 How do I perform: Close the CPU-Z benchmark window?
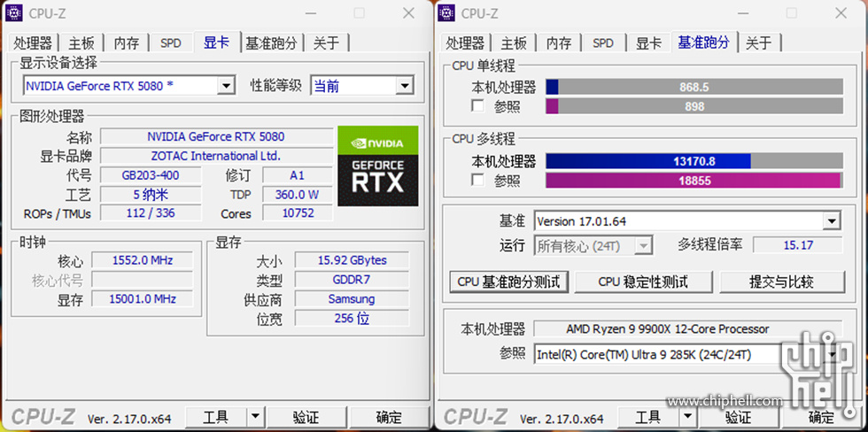click(x=841, y=13)
